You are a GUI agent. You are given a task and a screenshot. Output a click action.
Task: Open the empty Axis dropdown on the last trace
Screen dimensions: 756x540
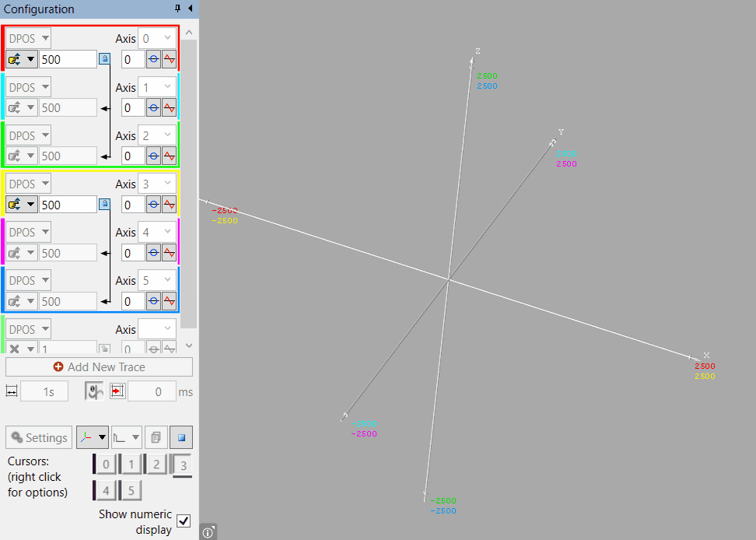coord(156,329)
